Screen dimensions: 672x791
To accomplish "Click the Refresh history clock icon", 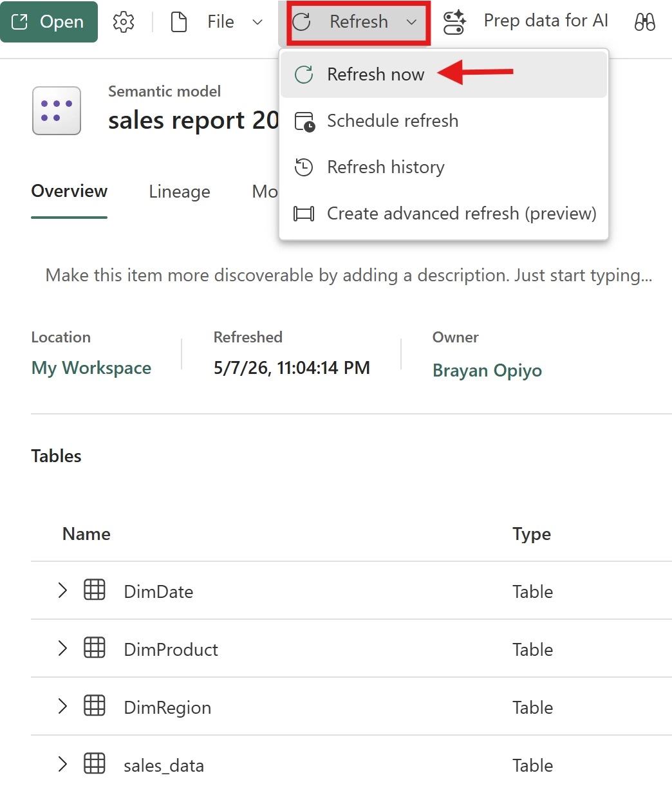I will click(x=304, y=167).
